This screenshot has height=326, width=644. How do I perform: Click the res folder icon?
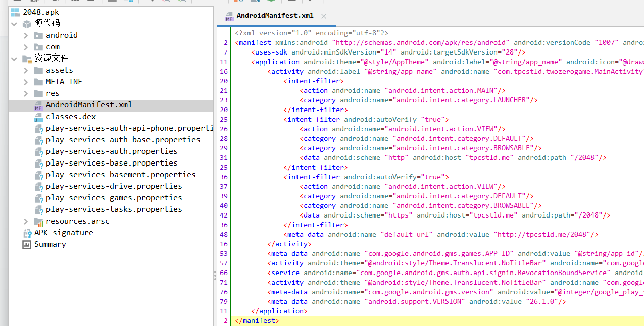click(38, 93)
